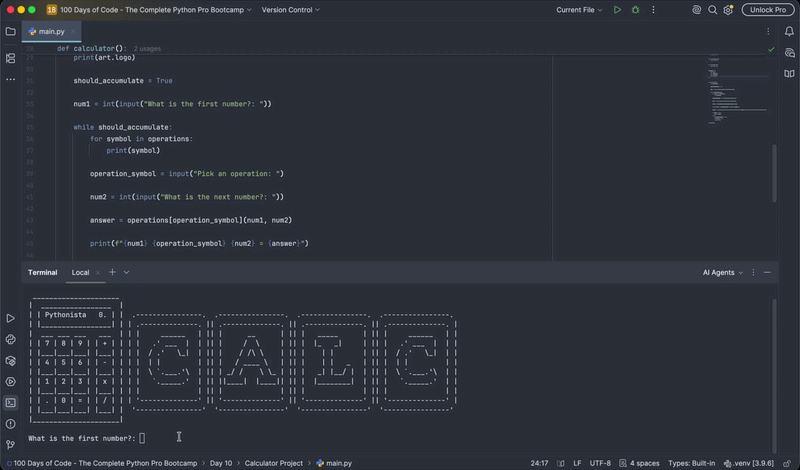
Task: Open the .venv [3.9.6] interpreter selector
Action: 749,463
